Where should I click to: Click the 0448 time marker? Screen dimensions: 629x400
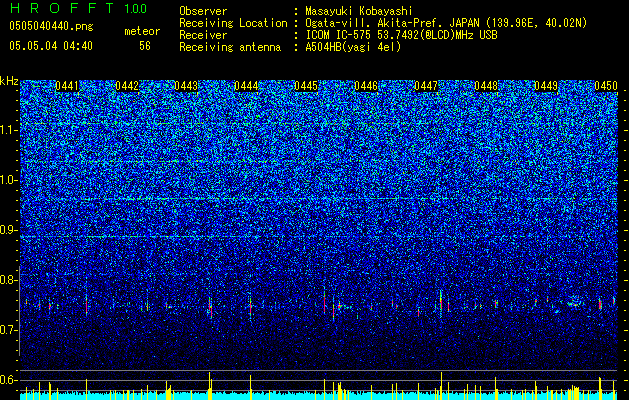coord(486,86)
